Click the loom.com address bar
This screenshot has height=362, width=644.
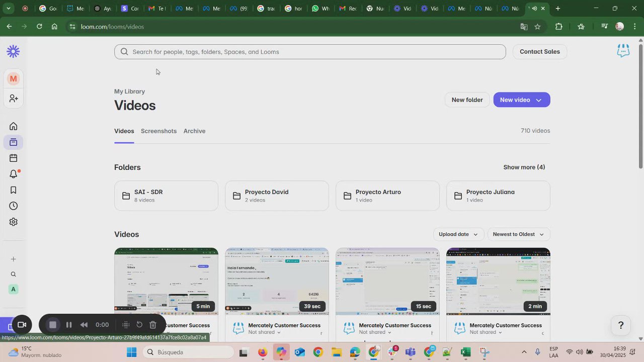click(x=297, y=27)
